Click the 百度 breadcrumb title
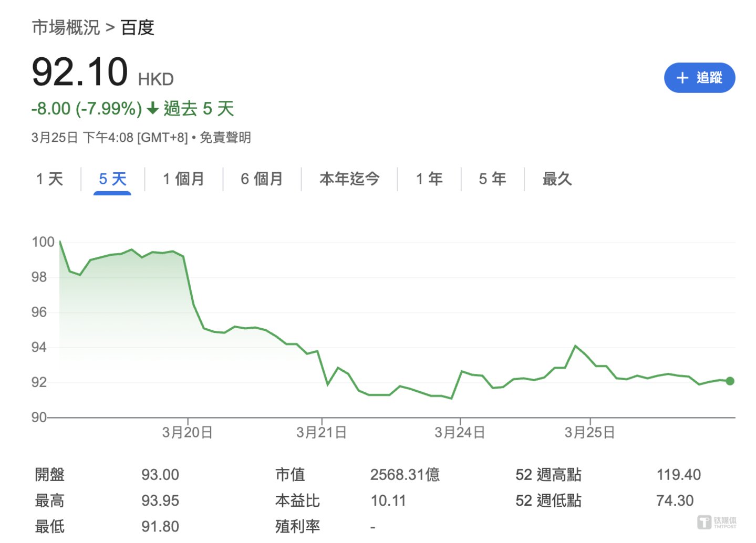The height and width of the screenshot is (543, 756). (x=138, y=27)
